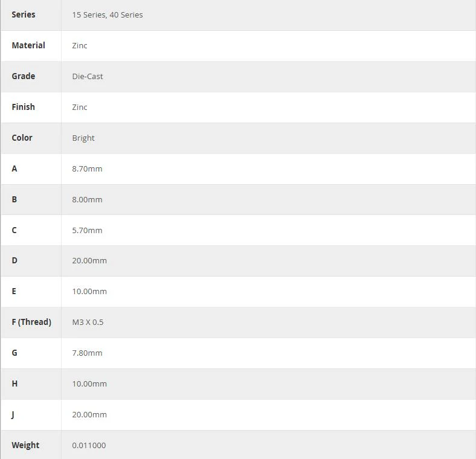Select the 10.00mm value in row E
The width and height of the screenshot is (476, 459).
click(89, 292)
